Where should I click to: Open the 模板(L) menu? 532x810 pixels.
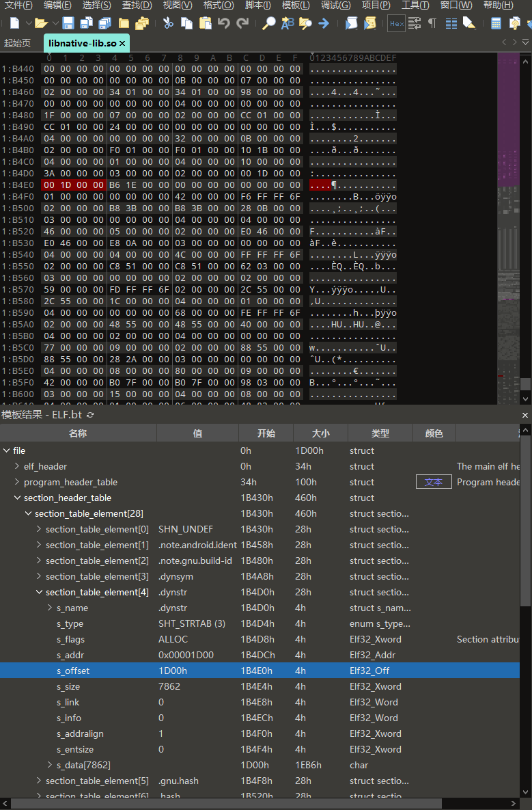[295, 5]
